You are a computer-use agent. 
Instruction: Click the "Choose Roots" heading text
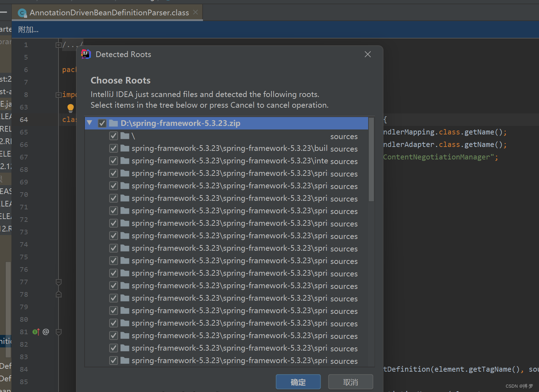click(x=121, y=80)
